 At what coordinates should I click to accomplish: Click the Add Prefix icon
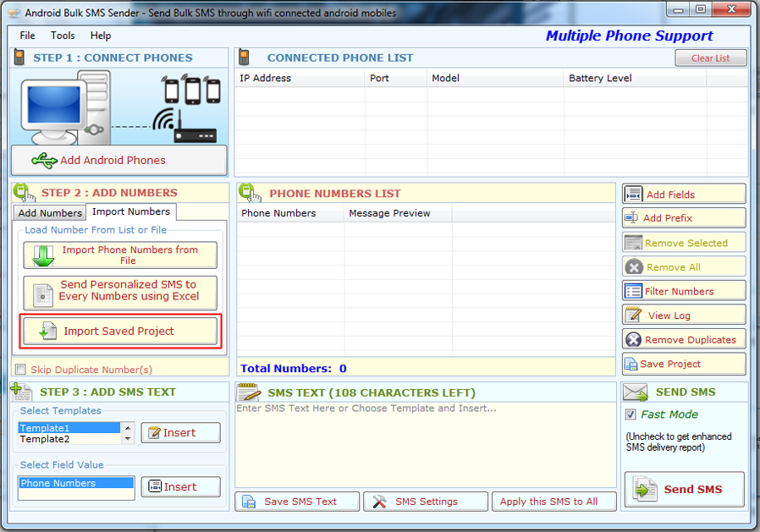(632, 218)
